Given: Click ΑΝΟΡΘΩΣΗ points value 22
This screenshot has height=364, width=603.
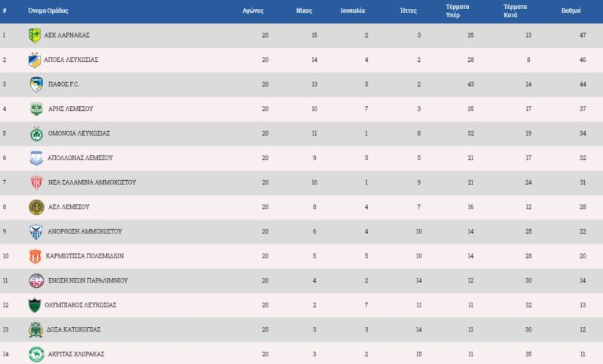Looking at the screenshot, I should 583,232.
